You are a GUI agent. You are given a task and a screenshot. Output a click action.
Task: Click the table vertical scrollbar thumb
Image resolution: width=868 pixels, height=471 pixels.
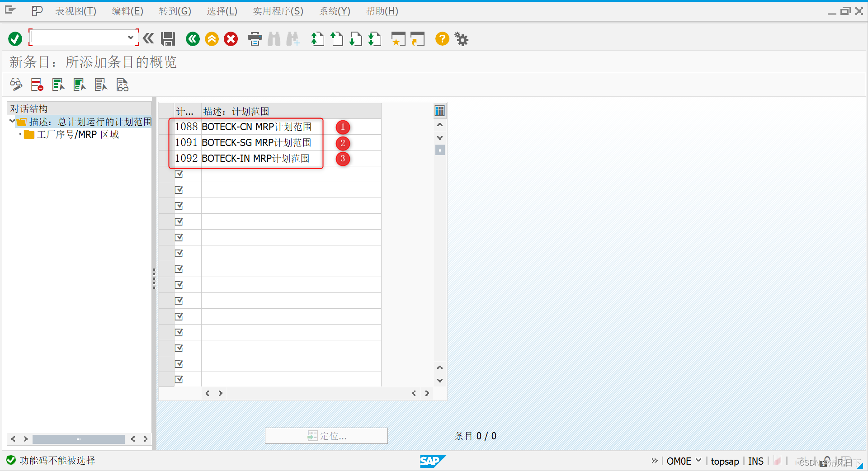439,150
